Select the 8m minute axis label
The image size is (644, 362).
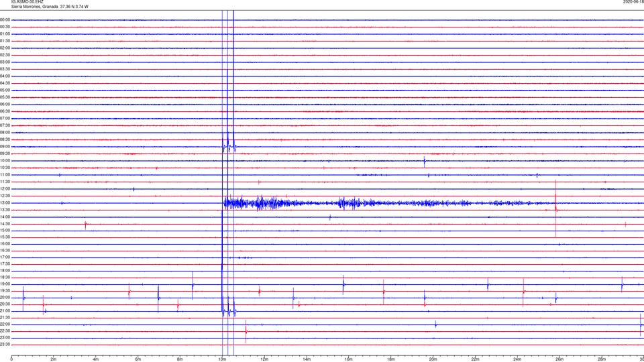[180, 359]
